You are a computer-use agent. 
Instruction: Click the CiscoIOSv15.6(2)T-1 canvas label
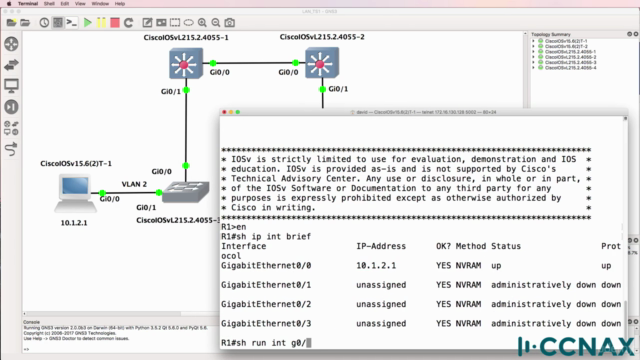pyautogui.click(x=76, y=164)
